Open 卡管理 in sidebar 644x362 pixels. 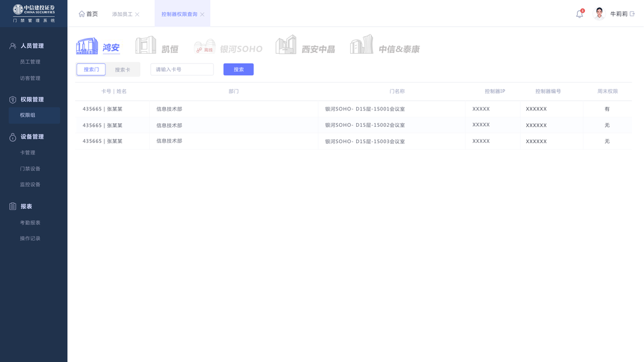(28, 153)
